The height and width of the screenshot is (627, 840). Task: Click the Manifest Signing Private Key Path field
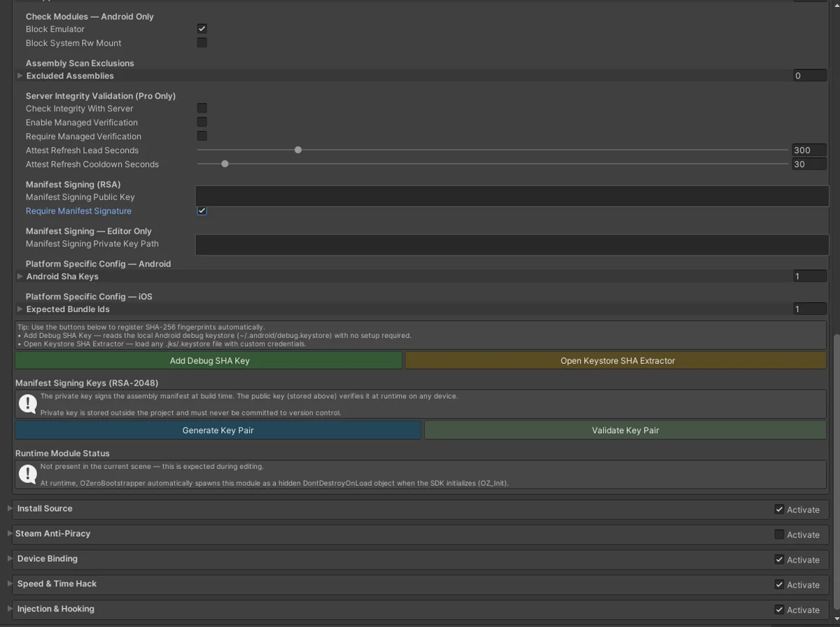pos(512,244)
